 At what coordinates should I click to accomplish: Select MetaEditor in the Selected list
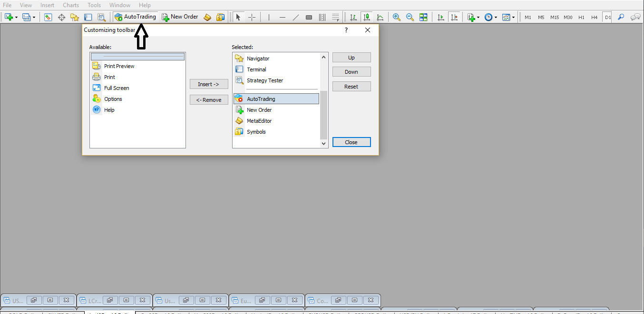276,121
